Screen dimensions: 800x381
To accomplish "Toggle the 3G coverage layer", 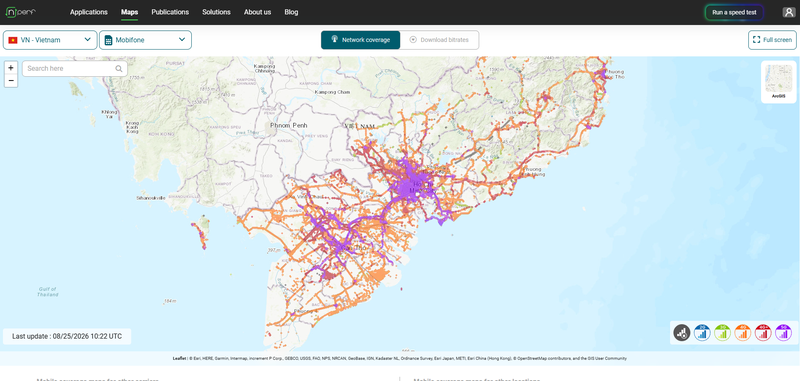I will (x=722, y=333).
